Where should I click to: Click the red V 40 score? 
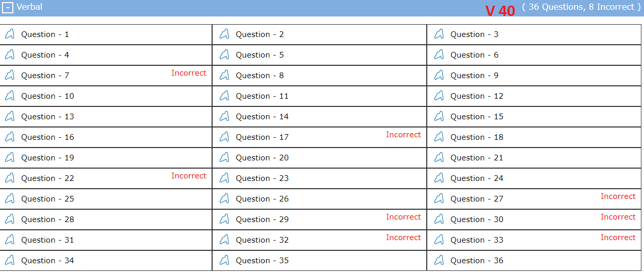500,11
